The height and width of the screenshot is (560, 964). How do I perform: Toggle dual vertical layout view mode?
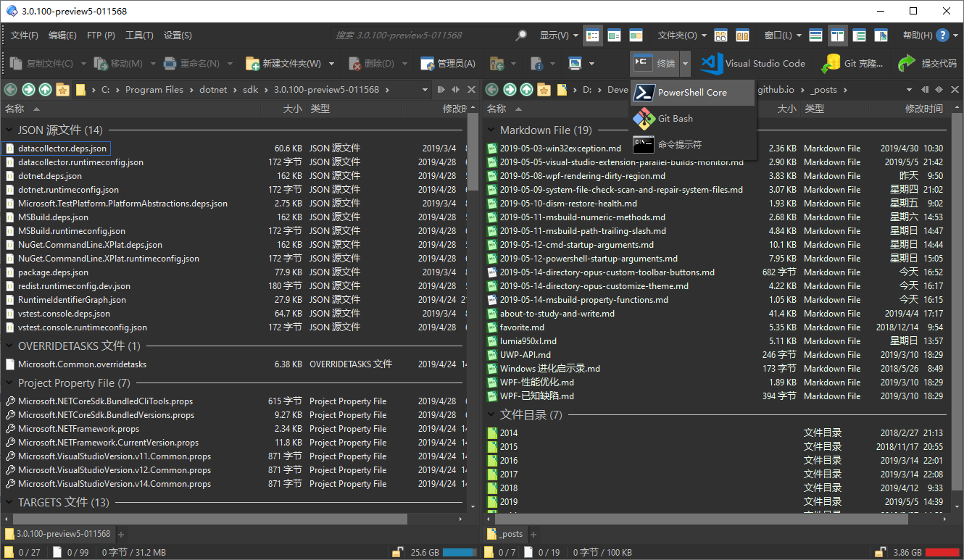point(836,35)
